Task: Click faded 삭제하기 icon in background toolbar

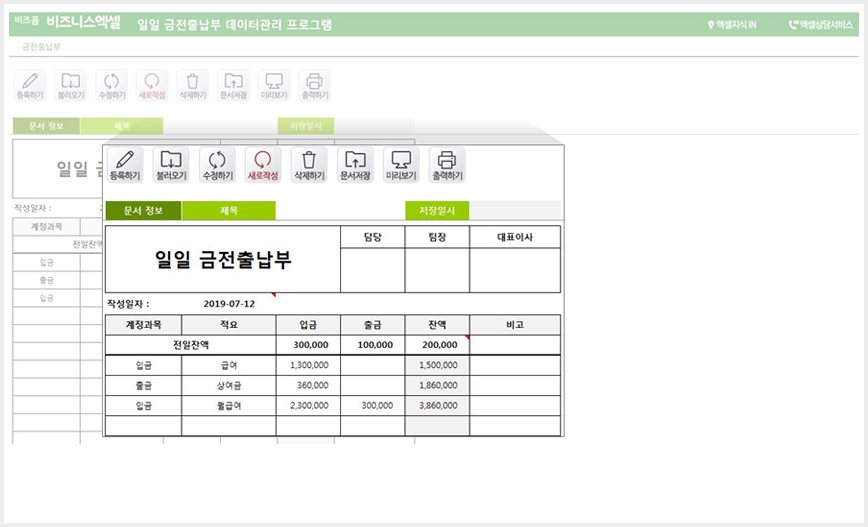Action: tap(193, 85)
